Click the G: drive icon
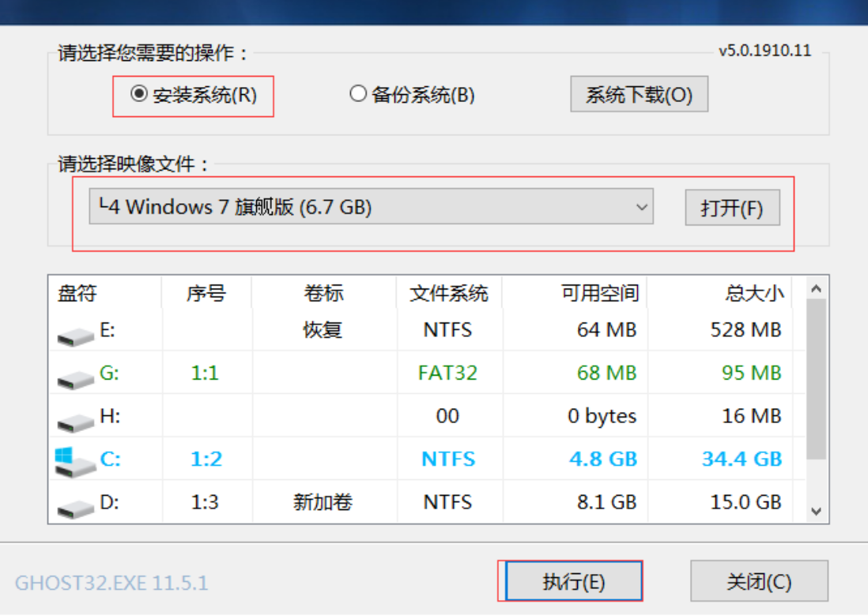Image resolution: width=868 pixels, height=616 pixels. coord(75,379)
